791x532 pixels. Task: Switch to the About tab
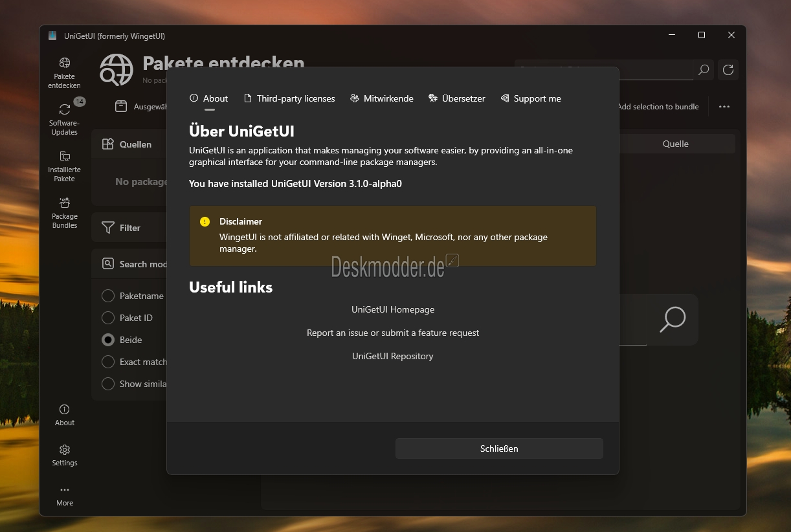pos(209,98)
